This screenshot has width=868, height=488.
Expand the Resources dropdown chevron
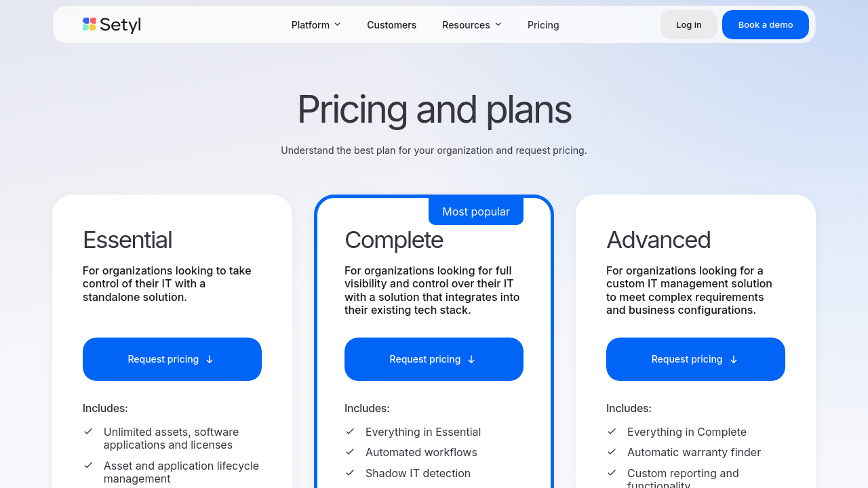point(498,24)
